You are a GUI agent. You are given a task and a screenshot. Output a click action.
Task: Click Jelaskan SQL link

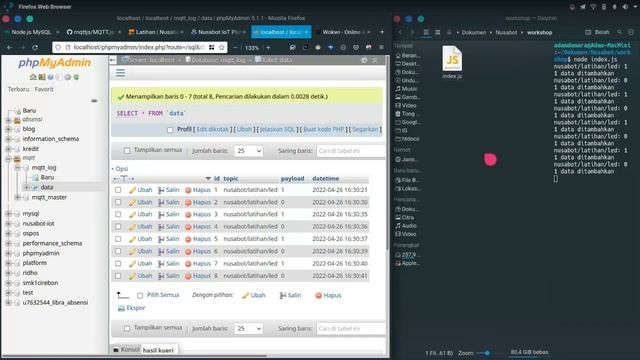click(277, 129)
